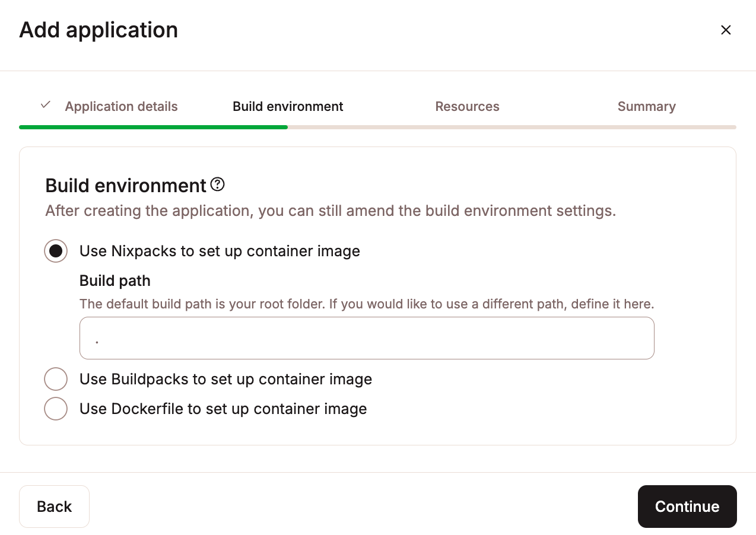Switch to the Summary step

coord(647,106)
